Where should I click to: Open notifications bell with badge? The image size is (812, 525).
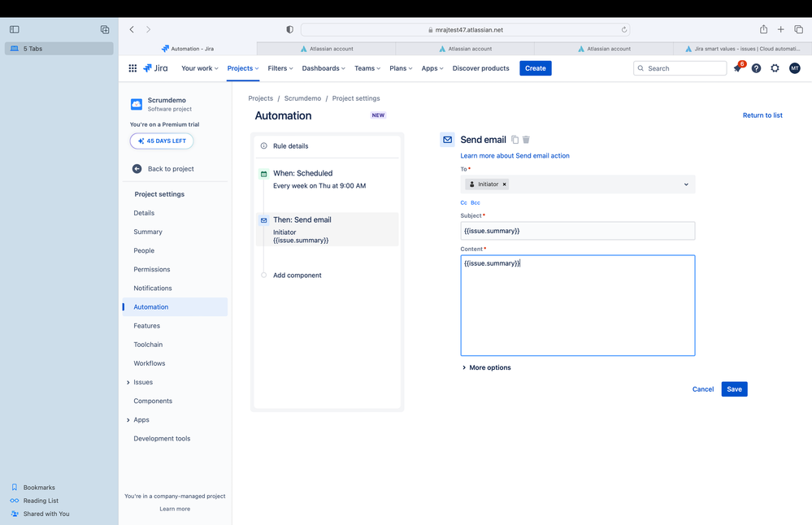[738, 67]
